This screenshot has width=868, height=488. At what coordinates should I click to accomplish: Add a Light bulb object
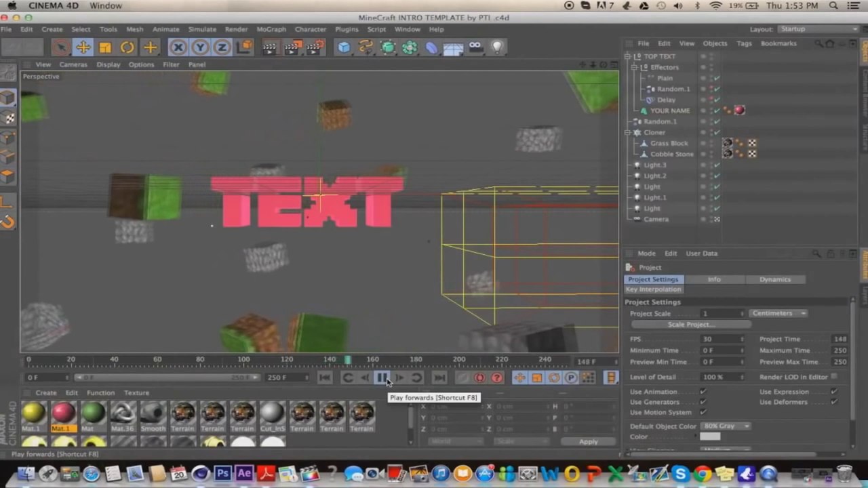tap(497, 47)
